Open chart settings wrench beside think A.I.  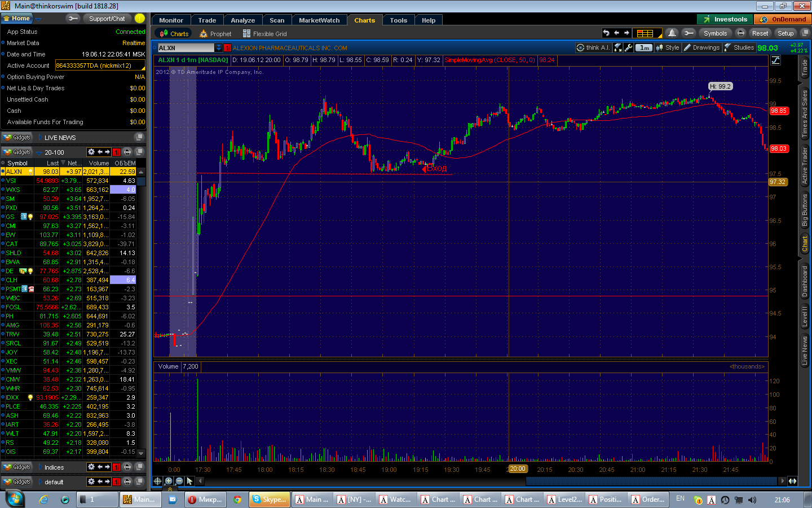[x=629, y=47]
